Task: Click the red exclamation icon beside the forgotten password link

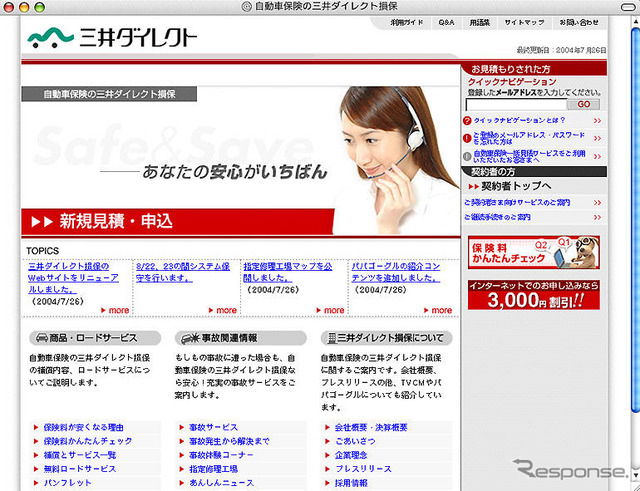Action: 467,138
